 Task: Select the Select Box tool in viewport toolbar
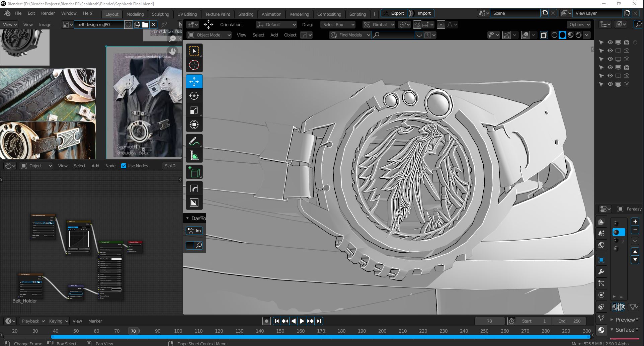pos(194,51)
